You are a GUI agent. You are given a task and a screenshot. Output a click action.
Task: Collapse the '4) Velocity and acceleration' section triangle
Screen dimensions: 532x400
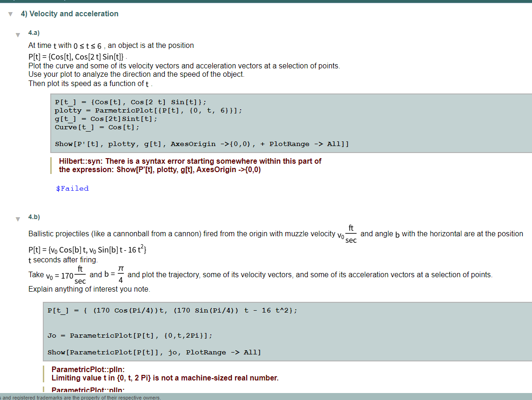tap(10, 14)
